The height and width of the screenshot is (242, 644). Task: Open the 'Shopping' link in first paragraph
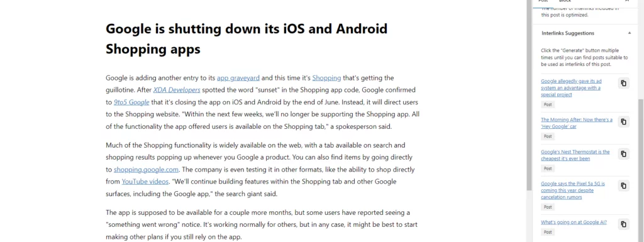[x=326, y=78]
